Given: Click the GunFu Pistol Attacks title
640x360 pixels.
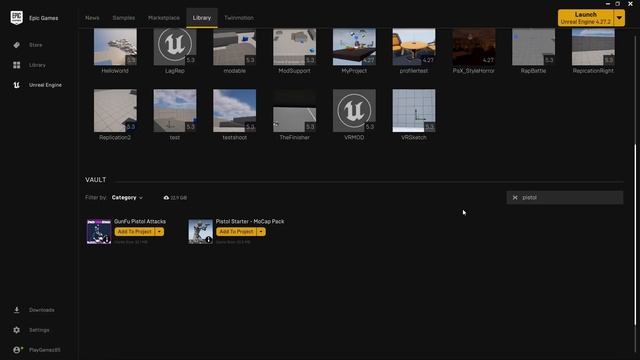Looking at the screenshot, I should (x=140, y=221).
